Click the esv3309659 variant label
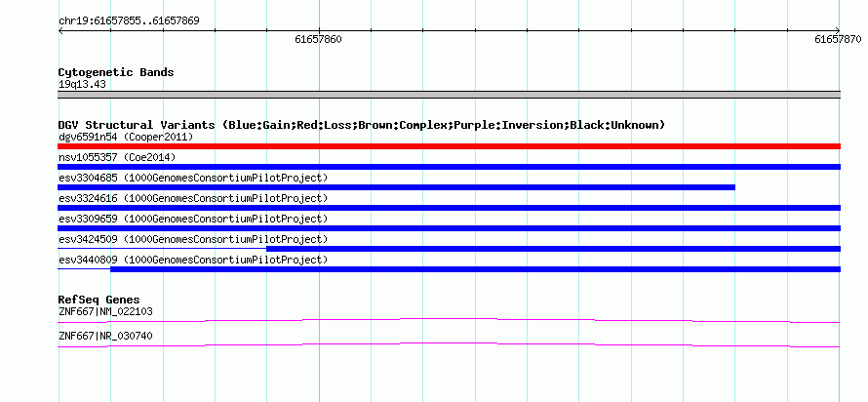The image size is (868, 402). 193,219
